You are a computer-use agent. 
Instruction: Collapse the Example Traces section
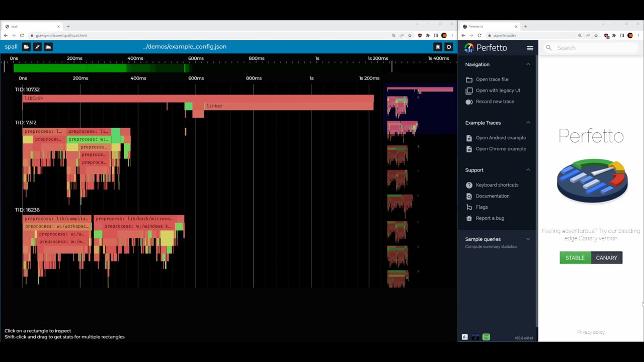click(528, 123)
